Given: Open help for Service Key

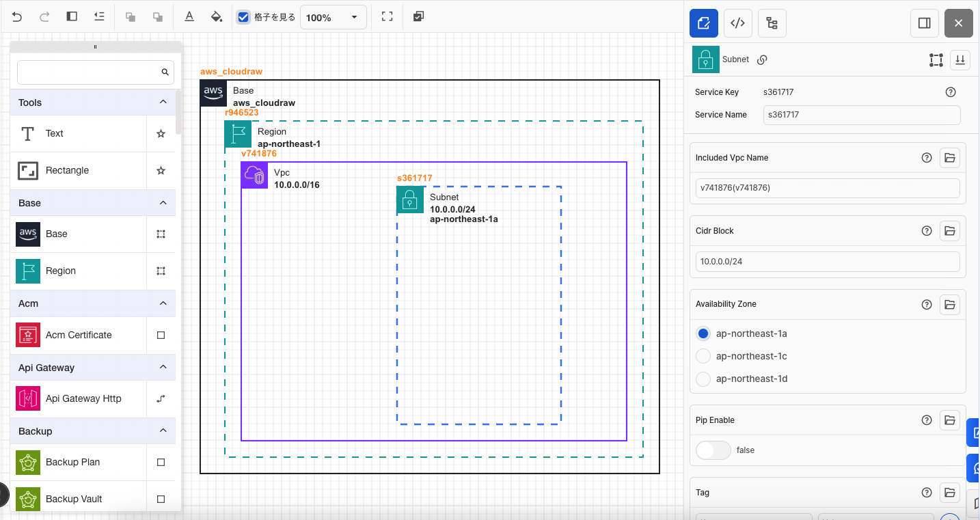Looking at the screenshot, I should 950,92.
